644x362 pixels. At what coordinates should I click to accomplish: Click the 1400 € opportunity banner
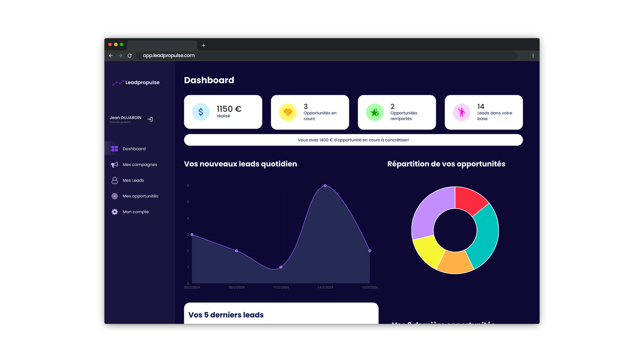pos(353,140)
